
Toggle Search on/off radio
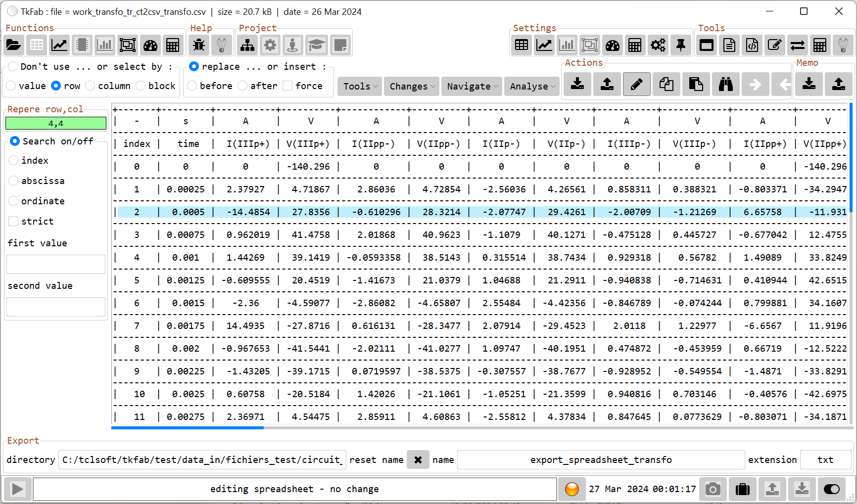(x=15, y=141)
